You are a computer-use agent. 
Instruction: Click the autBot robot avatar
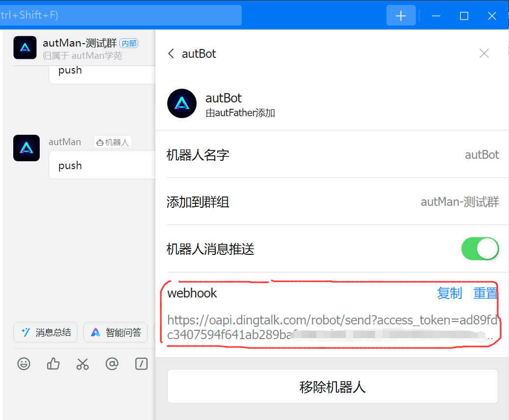(182, 103)
